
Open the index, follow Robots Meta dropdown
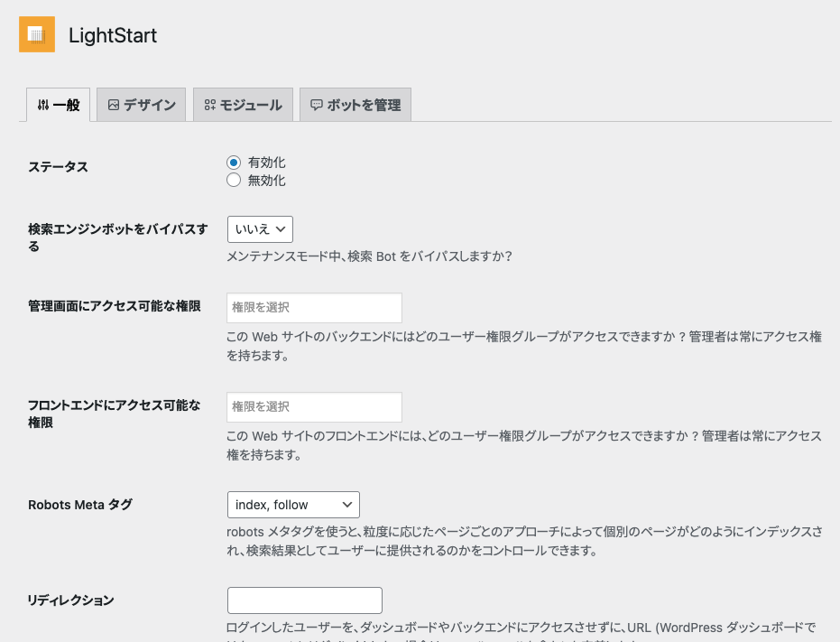293,505
